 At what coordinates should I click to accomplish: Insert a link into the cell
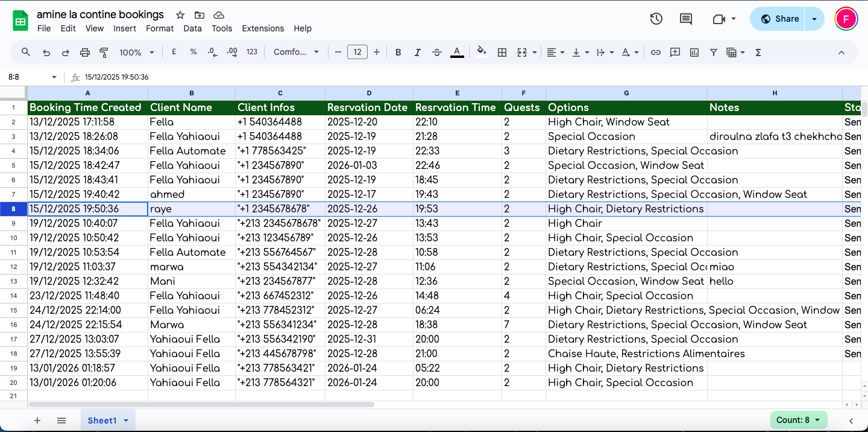(x=656, y=52)
